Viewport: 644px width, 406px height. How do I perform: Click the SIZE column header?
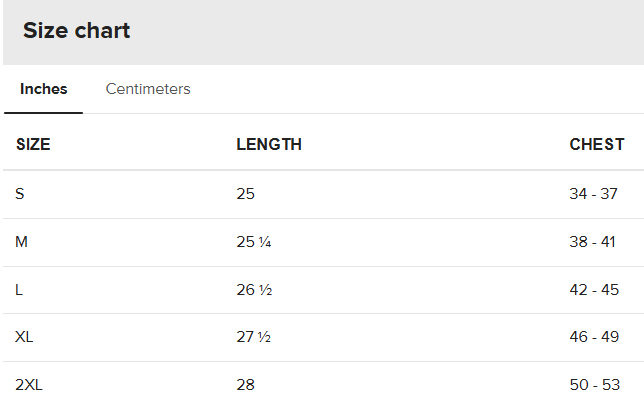pos(33,145)
